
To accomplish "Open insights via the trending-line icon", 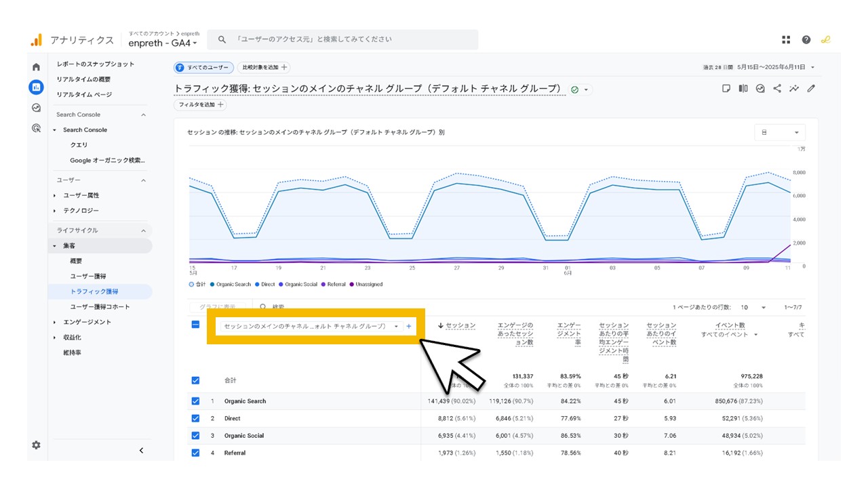I will point(794,89).
